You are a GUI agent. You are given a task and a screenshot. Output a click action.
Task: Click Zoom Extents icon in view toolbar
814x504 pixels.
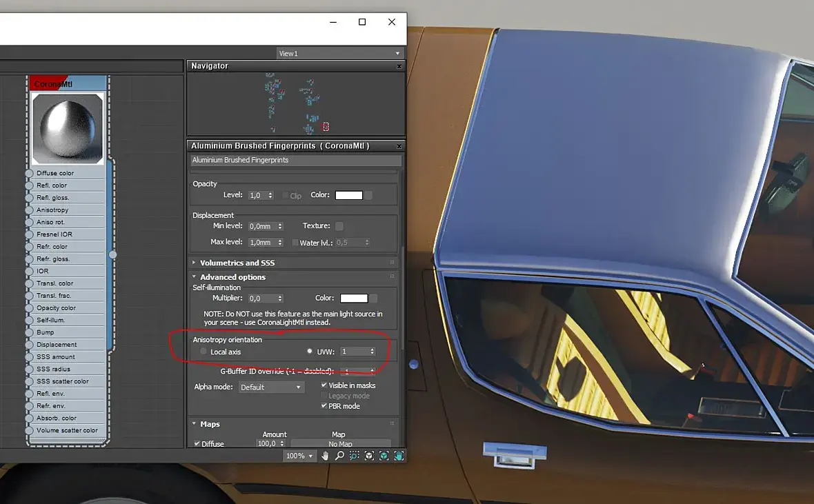[369, 456]
